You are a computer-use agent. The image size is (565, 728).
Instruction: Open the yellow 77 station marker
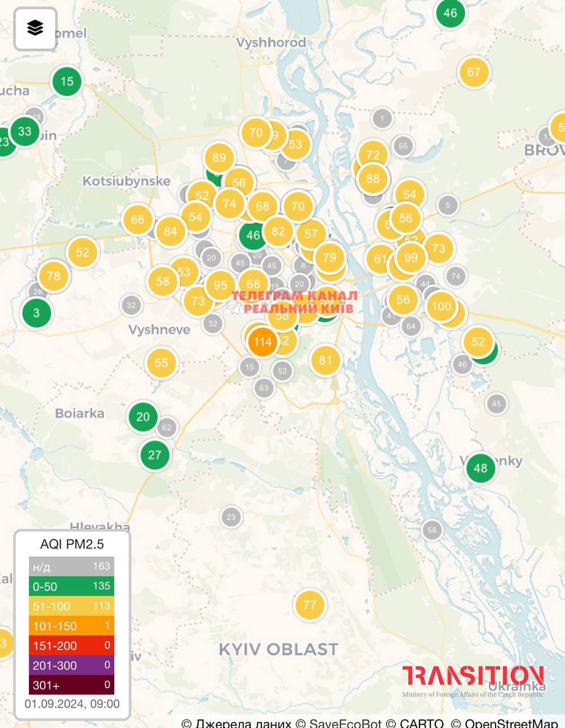310,605
